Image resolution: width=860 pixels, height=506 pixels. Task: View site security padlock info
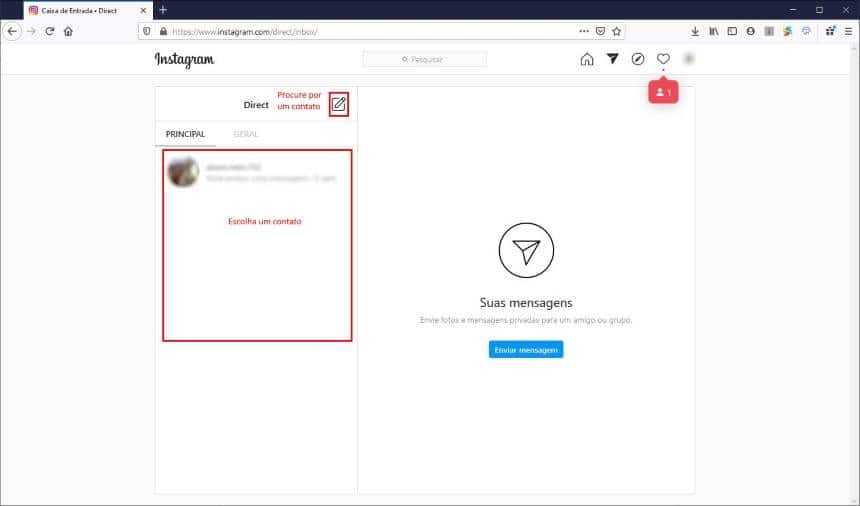coord(163,31)
